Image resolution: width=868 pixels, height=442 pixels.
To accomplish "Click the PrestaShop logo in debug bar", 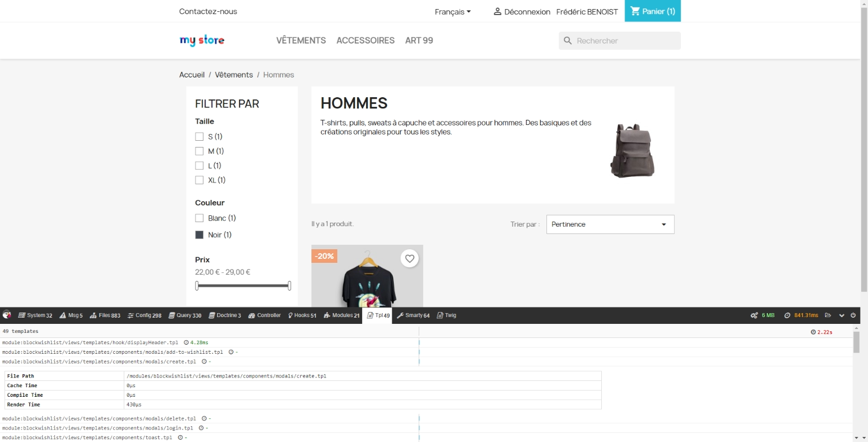I will coord(7,315).
